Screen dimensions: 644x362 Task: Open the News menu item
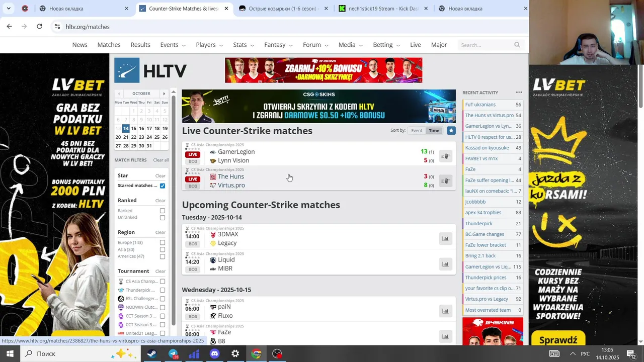pos(79,45)
